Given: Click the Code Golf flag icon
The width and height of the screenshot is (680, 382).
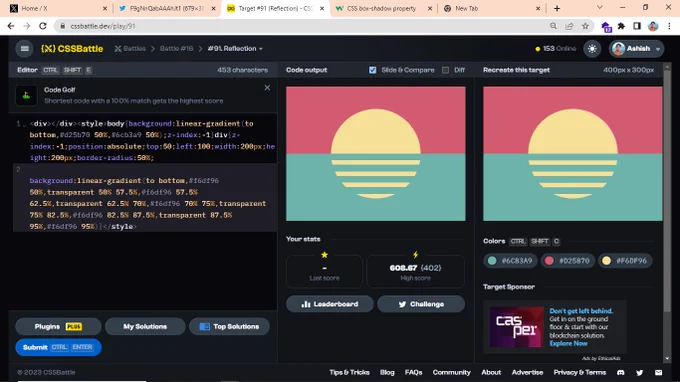Looking at the screenshot, I should click(x=26, y=95).
